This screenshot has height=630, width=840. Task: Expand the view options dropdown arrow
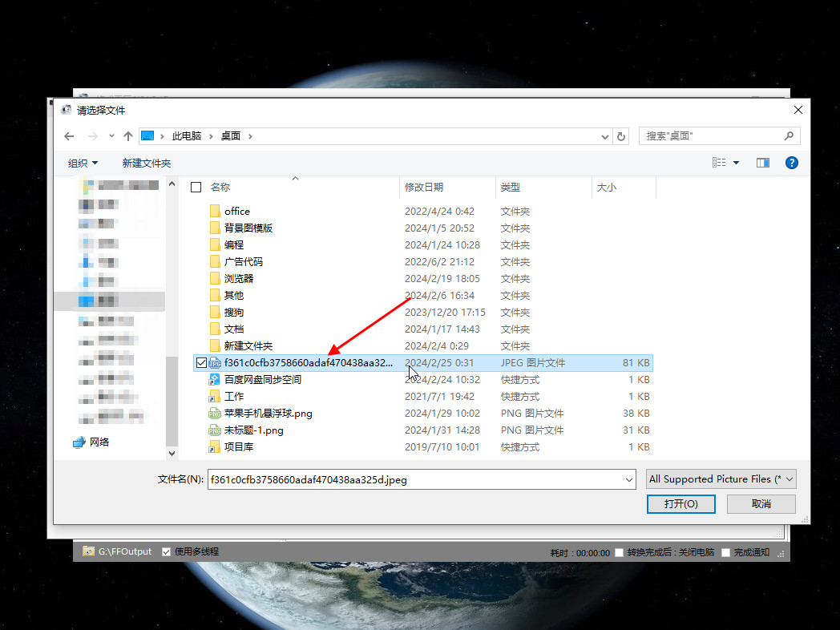click(736, 163)
